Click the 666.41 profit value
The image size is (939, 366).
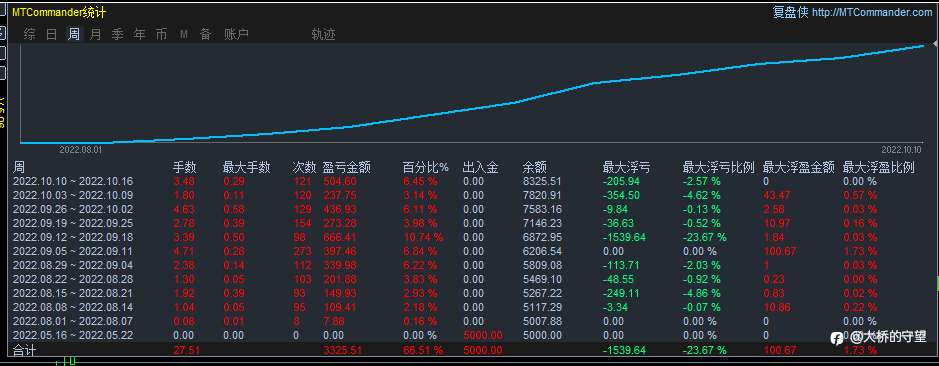(x=340, y=237)
